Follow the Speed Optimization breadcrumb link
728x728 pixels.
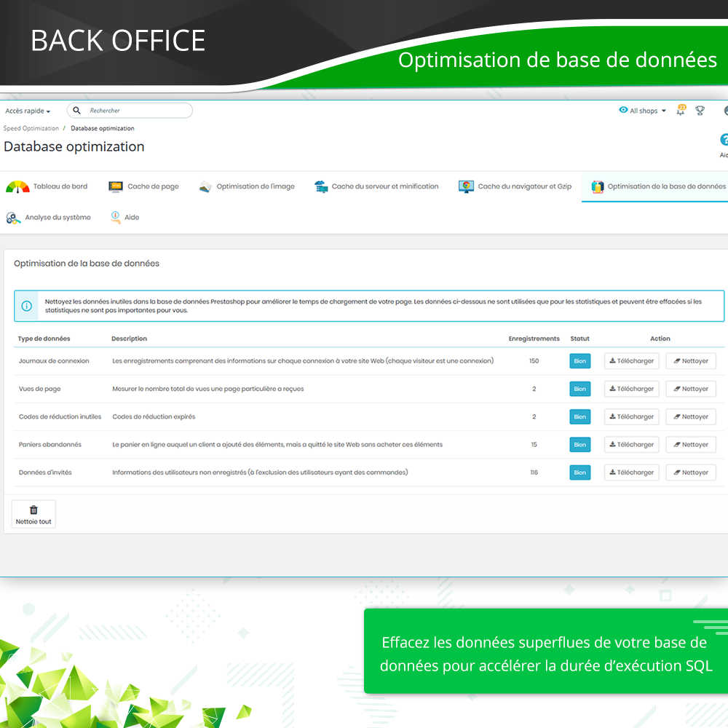tap(31, 128)
